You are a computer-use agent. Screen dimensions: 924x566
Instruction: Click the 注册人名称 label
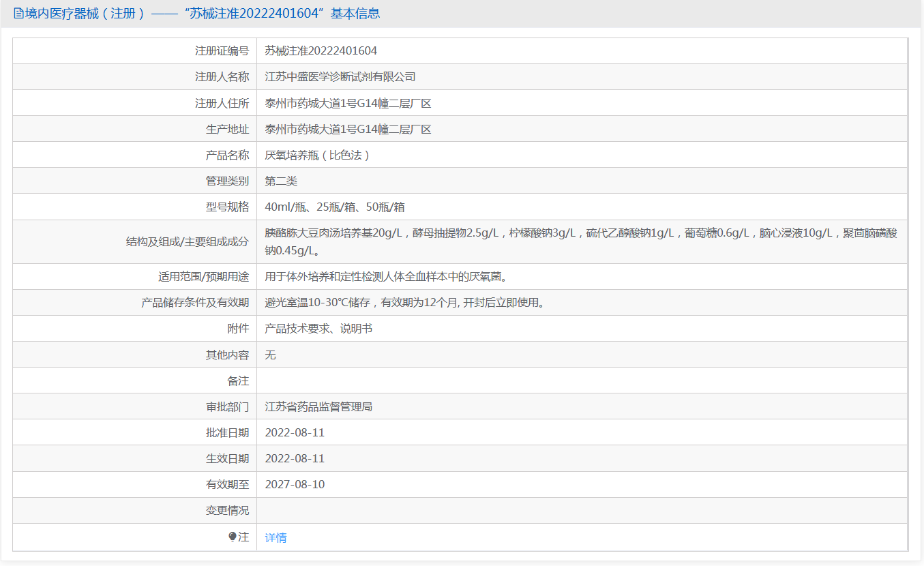point(222,77)
